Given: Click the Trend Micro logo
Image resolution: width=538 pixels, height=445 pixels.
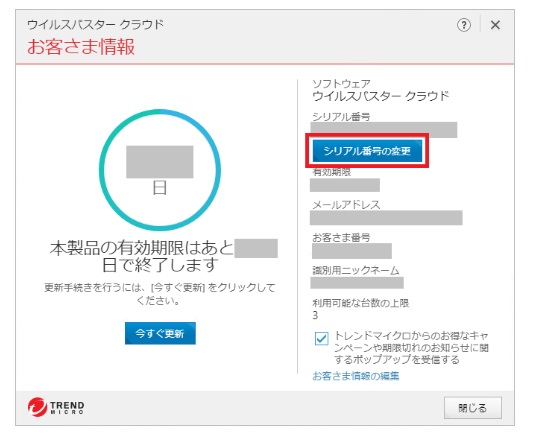Looking at the screenshot, I should (x=56, y=407).
